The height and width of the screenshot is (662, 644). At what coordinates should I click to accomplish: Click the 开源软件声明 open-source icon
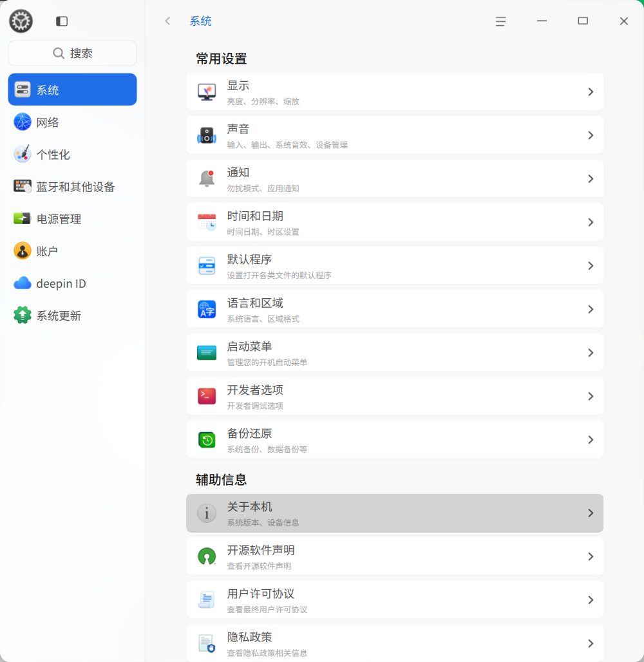coord(207,556)
